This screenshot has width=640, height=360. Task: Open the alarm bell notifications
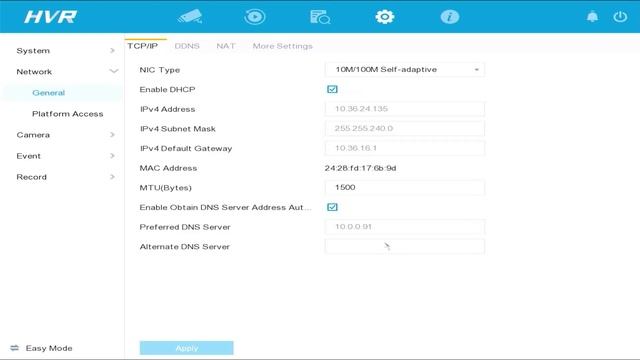(x=592, y=17)
